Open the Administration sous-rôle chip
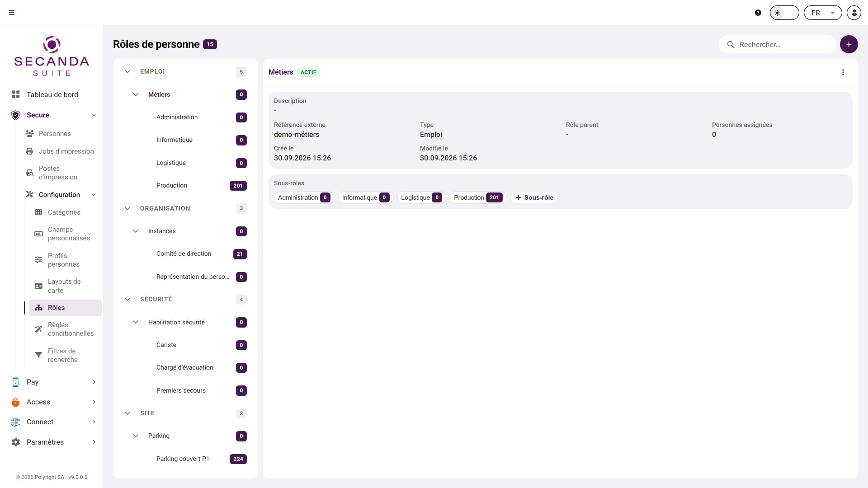Screen dimensions: 868x488 click(304, 197)
